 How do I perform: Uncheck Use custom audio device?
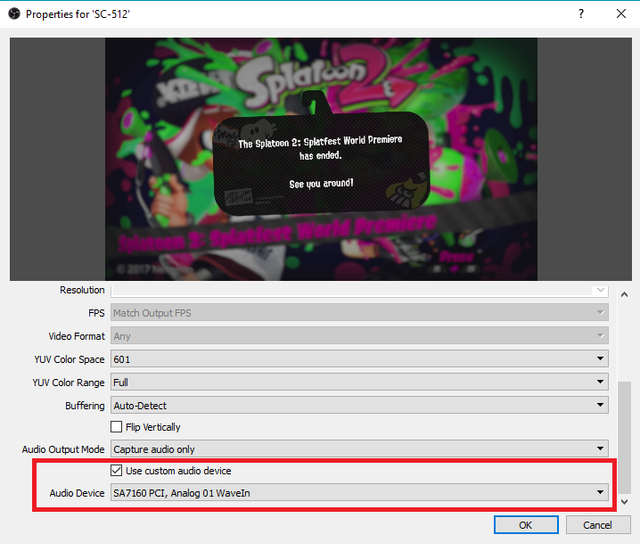tap(116, 471)
